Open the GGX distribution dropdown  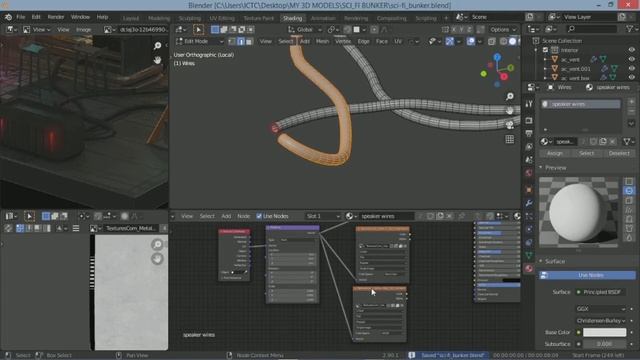click(600, 309)
